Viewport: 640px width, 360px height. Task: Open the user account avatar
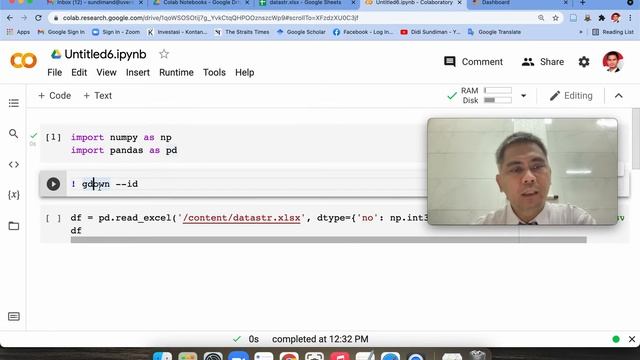(x=613, y=62)
